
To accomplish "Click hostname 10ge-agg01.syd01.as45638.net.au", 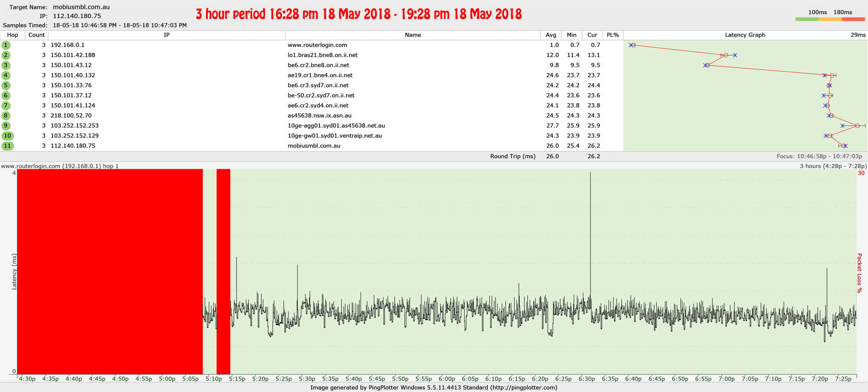I will point(336,125).
